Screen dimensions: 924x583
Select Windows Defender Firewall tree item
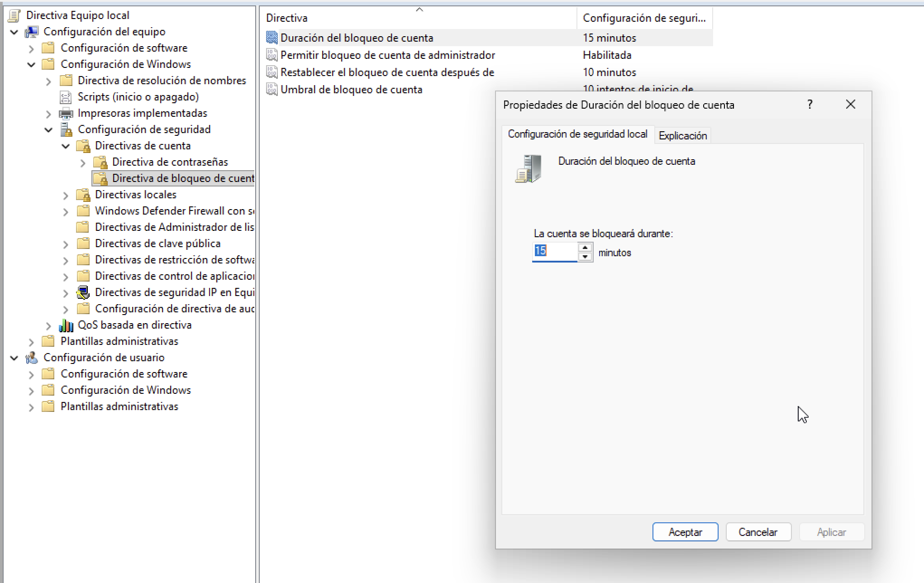pos(175,211)
